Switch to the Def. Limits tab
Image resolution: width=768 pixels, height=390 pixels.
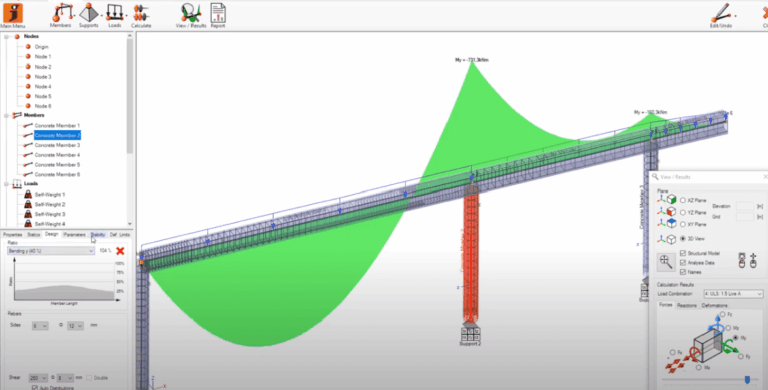click(x=120, y=235)
